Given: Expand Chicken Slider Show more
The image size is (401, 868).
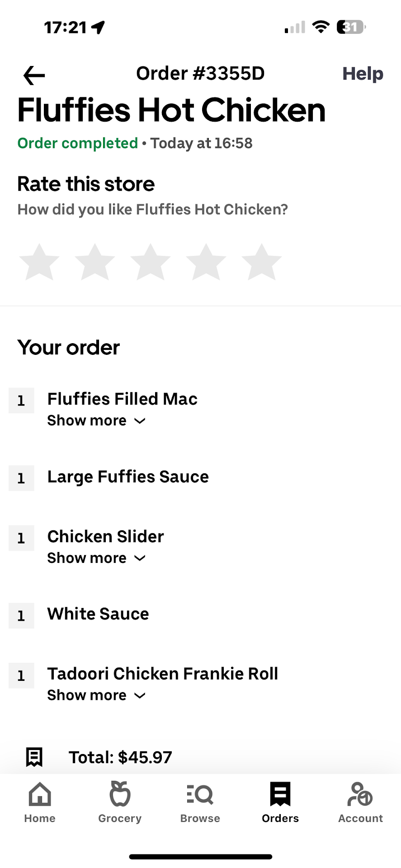Looking at the screenshot, I should coord(96,558).
